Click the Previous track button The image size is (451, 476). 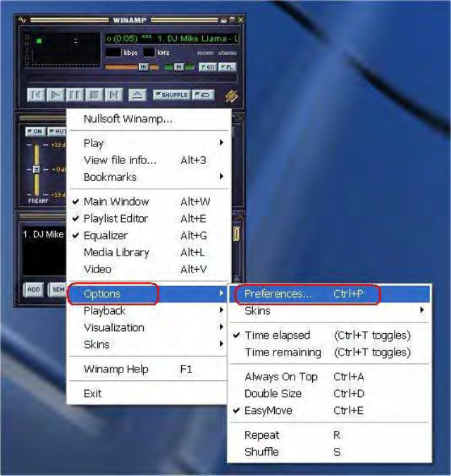tap(36, 95)
